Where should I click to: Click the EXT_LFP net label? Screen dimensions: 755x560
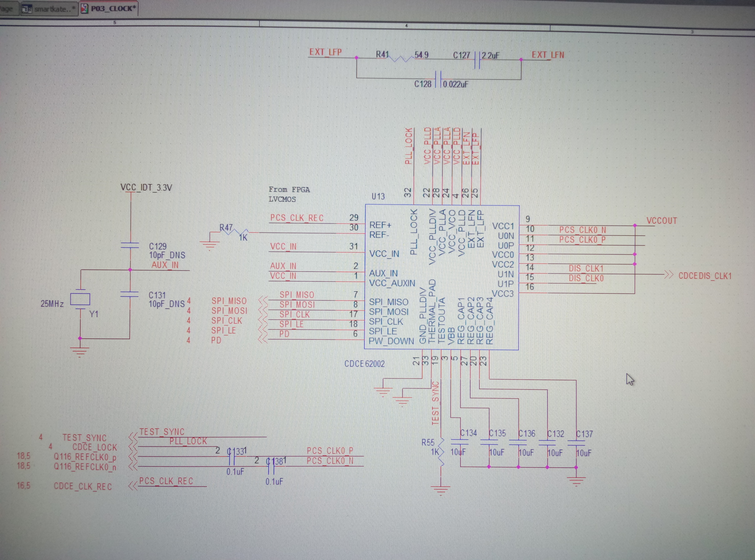pyautogui.click(x=325, y=52)
